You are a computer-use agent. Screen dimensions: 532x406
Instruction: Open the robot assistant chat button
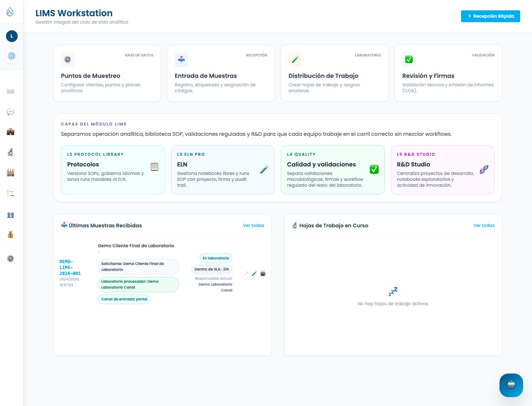(511, 385)
